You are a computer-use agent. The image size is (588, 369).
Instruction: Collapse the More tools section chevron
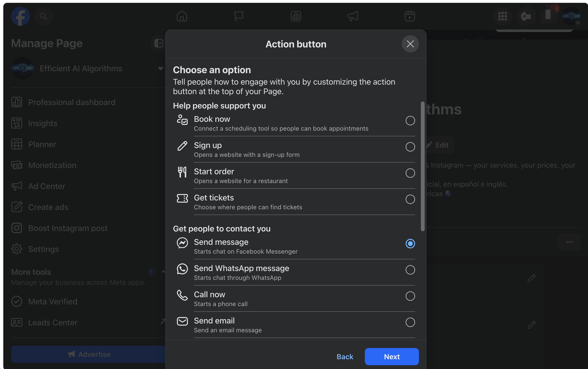[163, 272]
